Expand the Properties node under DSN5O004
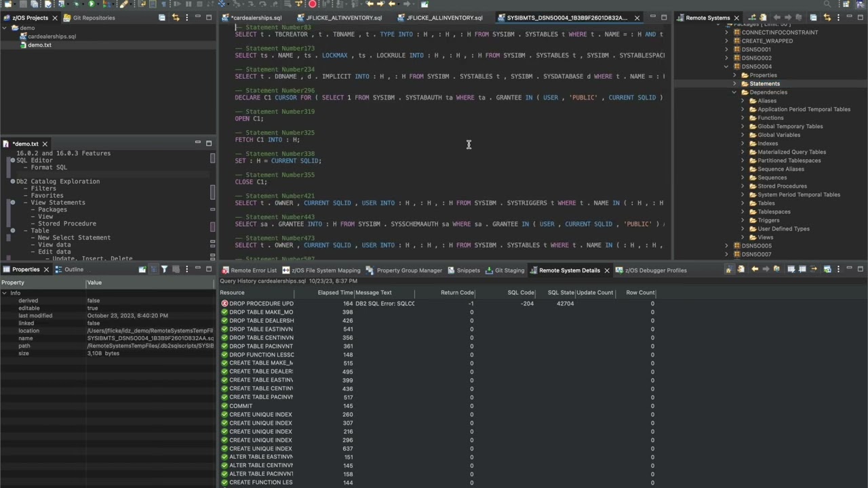 [x=734, y=75]
